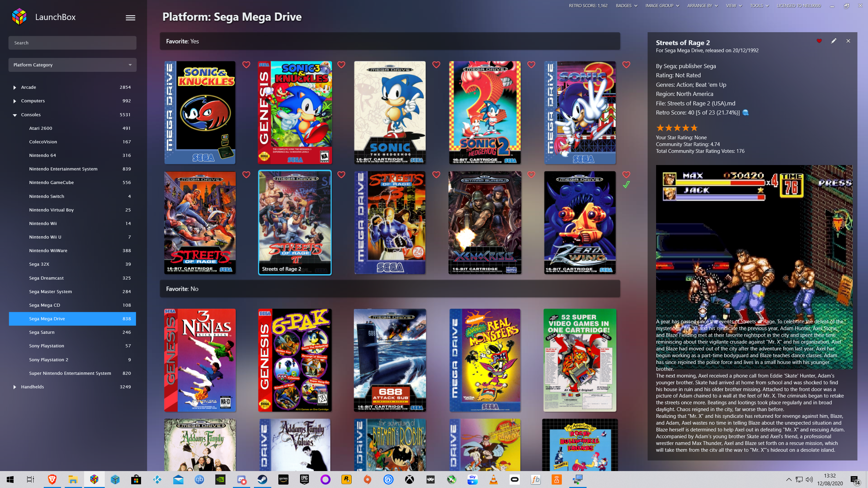Screen dimensions: 868x488
Task: Click the Retro Score: 1,162 label
Action: click(588, 6)
